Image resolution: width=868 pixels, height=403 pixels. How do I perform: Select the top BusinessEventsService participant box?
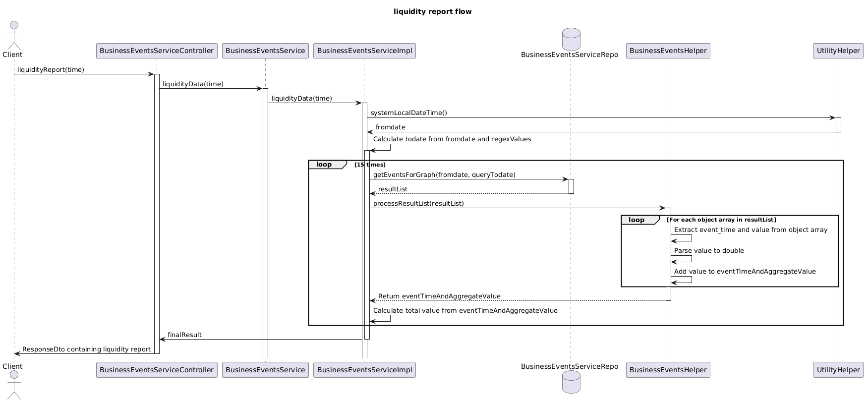point(265,51)
